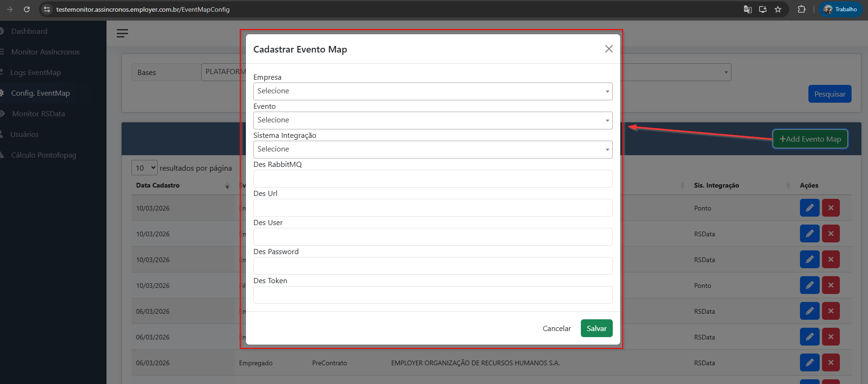The height and width of the screenshot is (384, 868).
Task: Go to Monitor RSData menu item
Action: coord(38,114)
